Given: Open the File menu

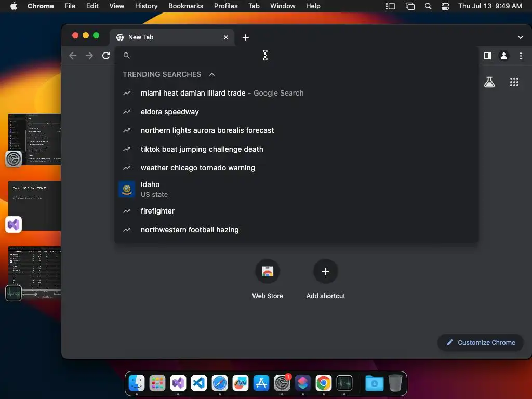Looking at the screenshot, I should (70, 6).
